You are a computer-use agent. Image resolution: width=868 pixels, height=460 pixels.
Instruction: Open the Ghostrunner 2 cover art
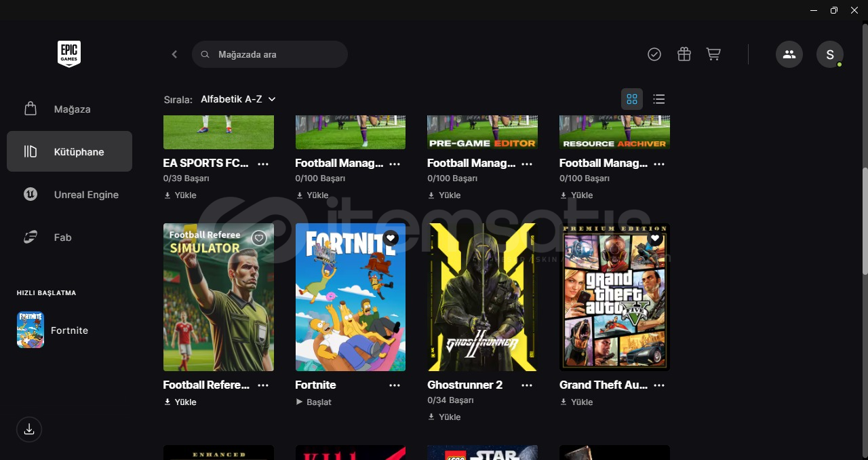[x=483, y=297]
